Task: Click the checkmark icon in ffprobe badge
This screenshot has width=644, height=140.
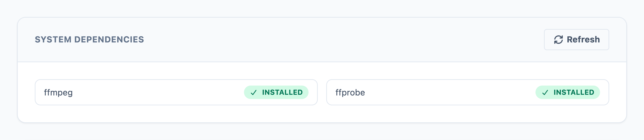Action: pos(545,93)
